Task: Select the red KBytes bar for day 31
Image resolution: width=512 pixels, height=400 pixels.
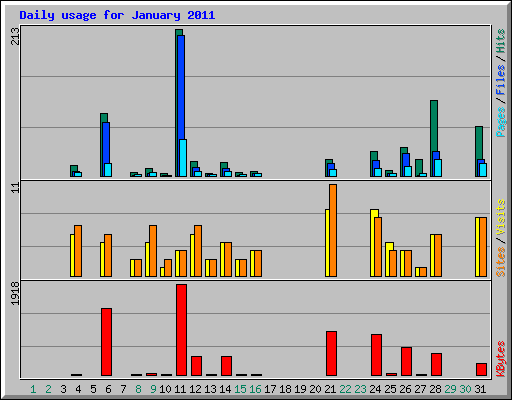Action: [481, 369]
